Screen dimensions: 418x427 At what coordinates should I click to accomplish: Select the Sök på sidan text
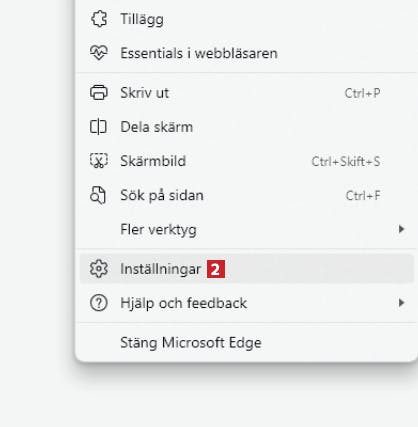162,195
